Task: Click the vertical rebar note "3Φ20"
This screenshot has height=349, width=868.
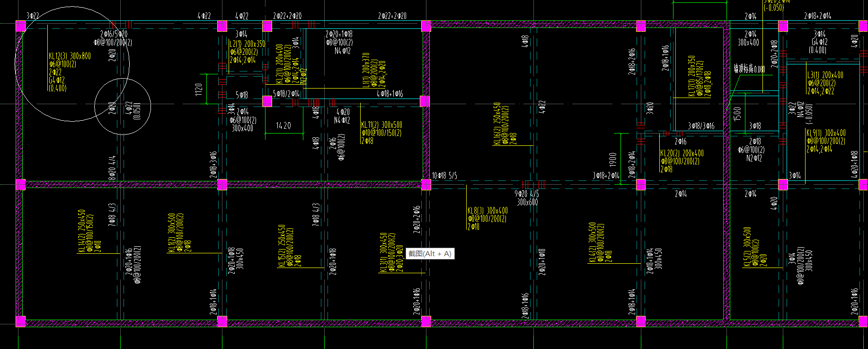Action: (x=650, y=108)
